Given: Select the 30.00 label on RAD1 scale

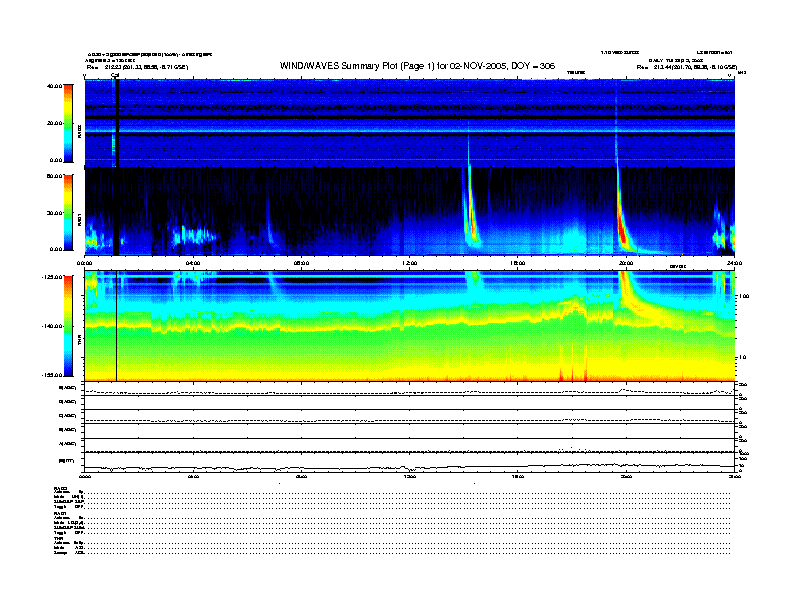Looking at the screenshot, I should point(54,213).
